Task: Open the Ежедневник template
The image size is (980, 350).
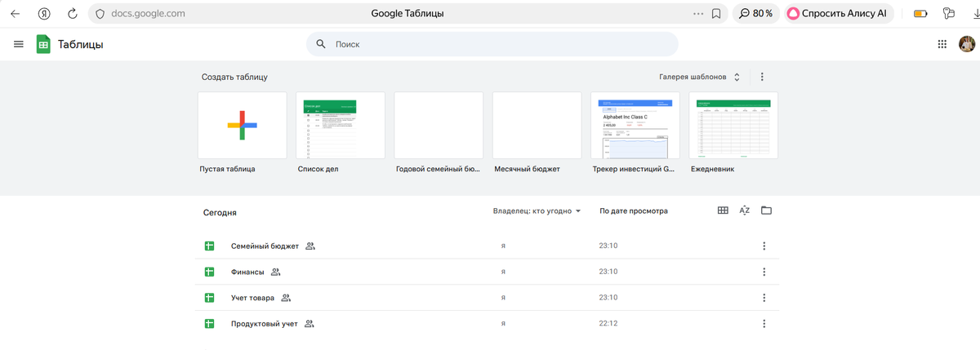Action: tap(733, 125)
